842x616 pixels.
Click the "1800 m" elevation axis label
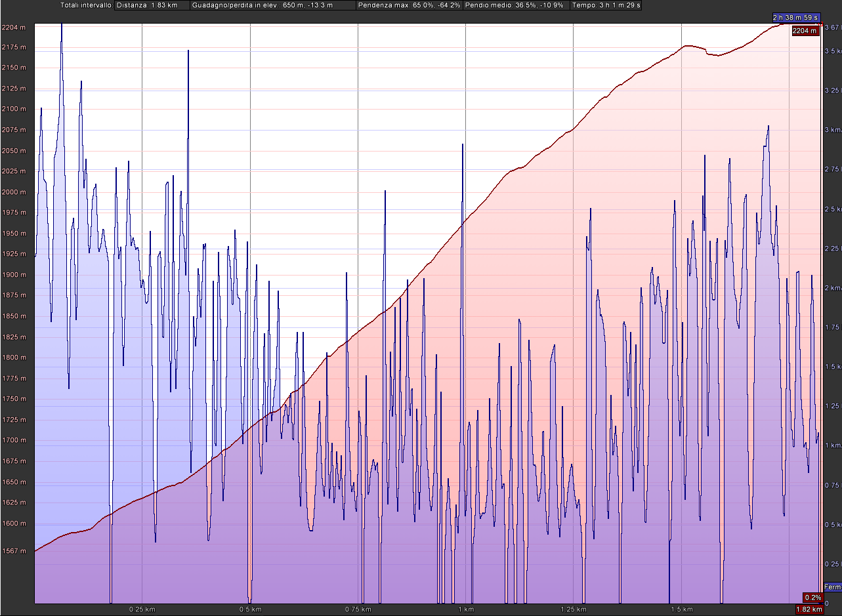tap(14, 358)
